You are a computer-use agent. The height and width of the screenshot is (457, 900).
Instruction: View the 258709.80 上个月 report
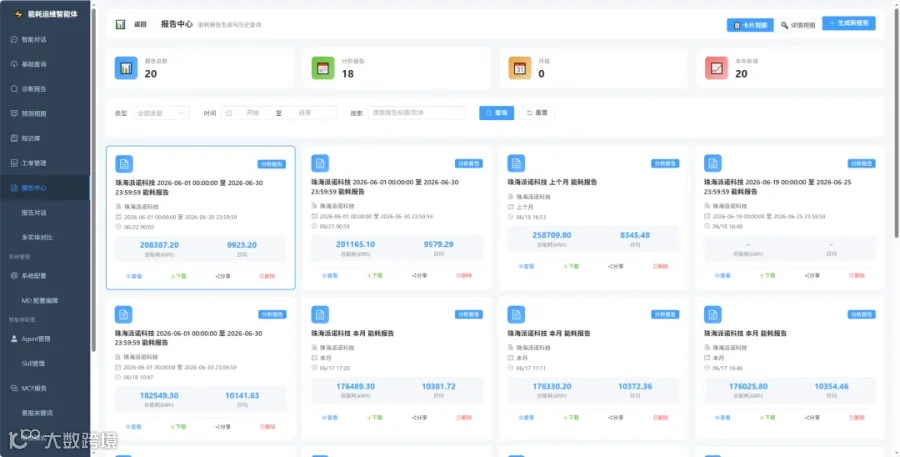526,266
